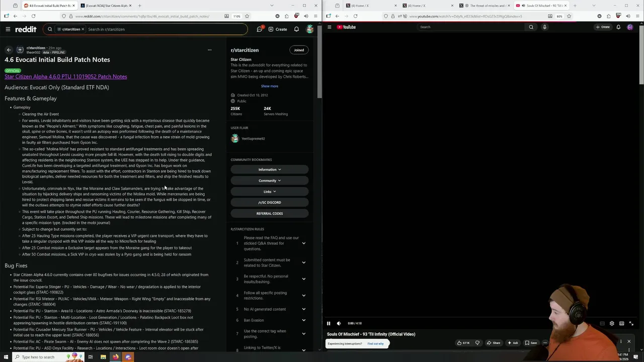Pause the YouTube video
The width and height of the screenshot is (644, 362).
coord(329,323)
